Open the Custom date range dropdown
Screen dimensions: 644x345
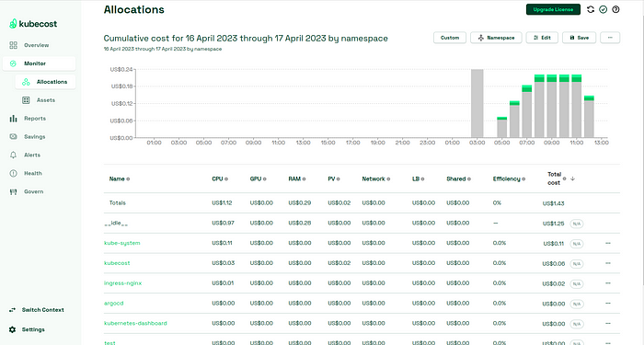[x=450, y=38]
